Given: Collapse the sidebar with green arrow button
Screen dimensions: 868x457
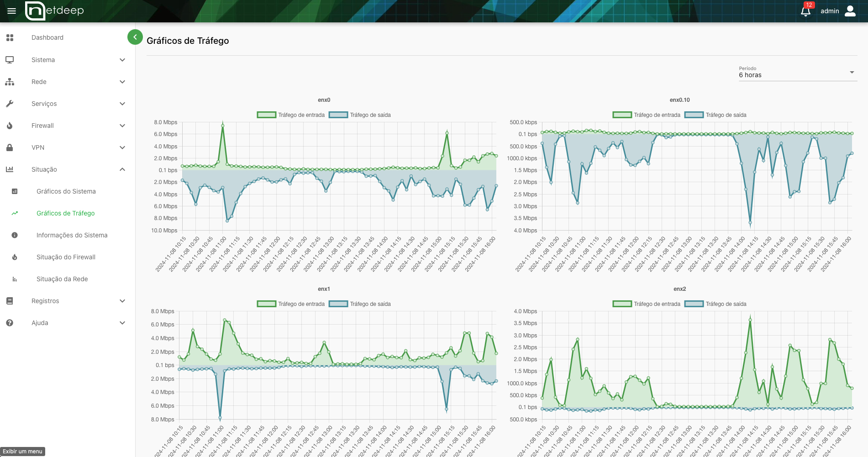Looking at the screenshot, I should pos(135,37).
